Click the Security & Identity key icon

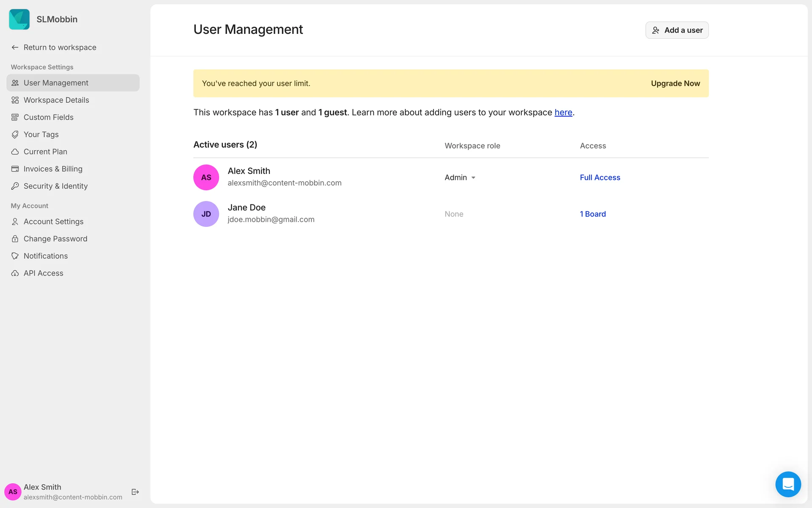pyautogui.click(x=15, y=186)
